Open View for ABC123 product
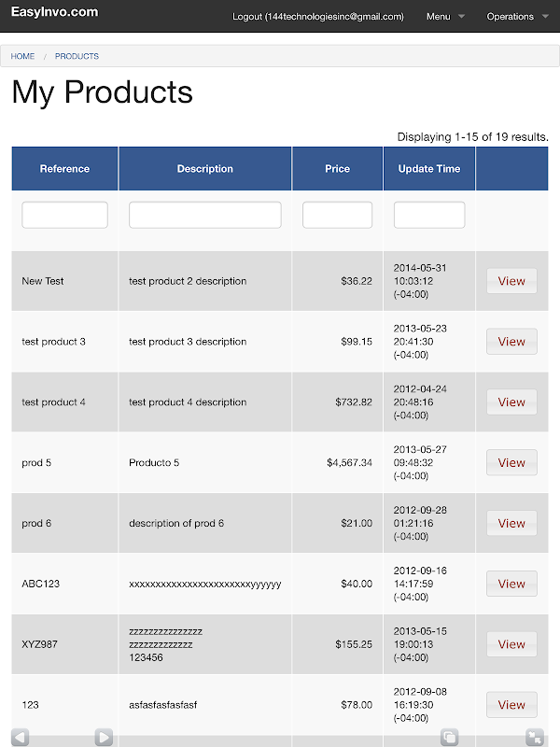Screen dimensions: 560x747 (511, 584)
